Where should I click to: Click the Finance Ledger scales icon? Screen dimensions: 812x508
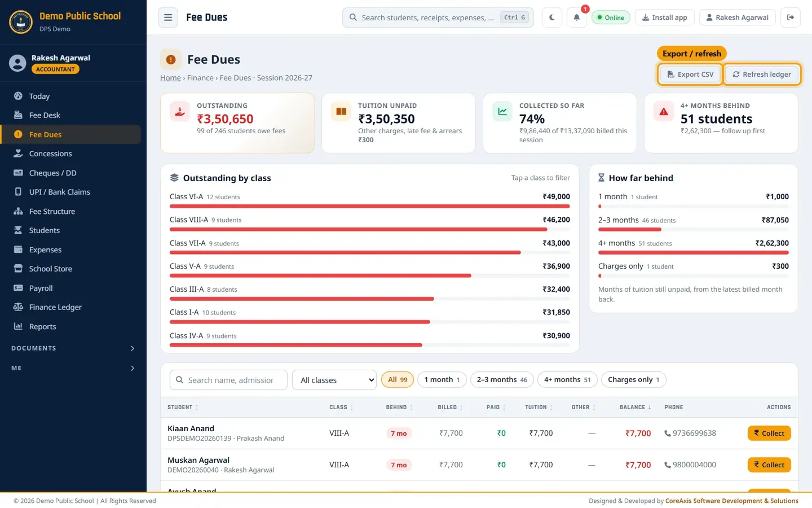tap(18, 307)
